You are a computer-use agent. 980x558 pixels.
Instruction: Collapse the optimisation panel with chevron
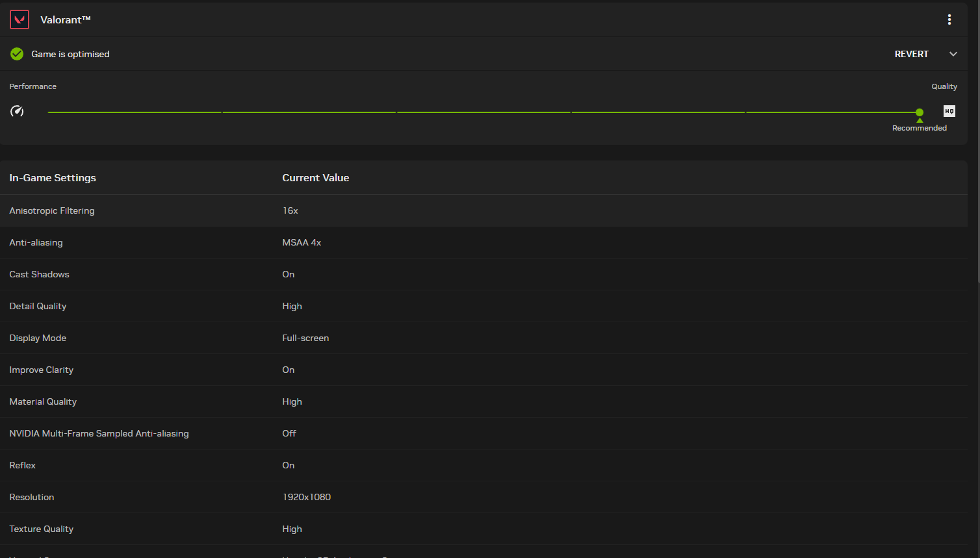click(953, 54)
